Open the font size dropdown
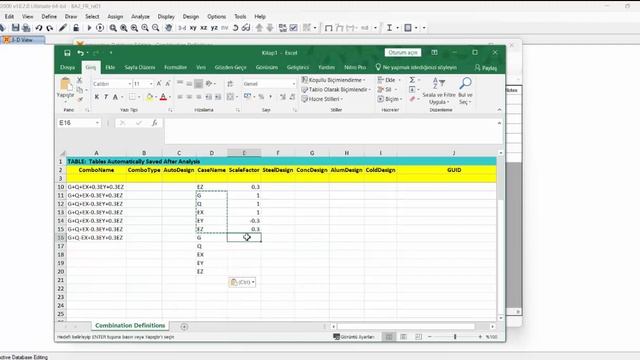The width and height of the screenshot is (640, 360). pos(151,84)
